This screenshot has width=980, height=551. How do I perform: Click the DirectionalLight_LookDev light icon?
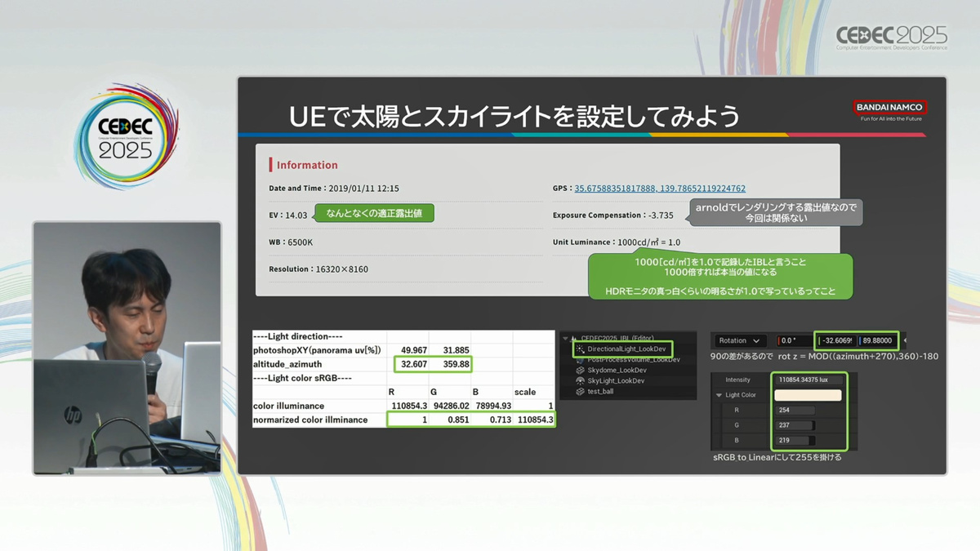coord(581,349)
